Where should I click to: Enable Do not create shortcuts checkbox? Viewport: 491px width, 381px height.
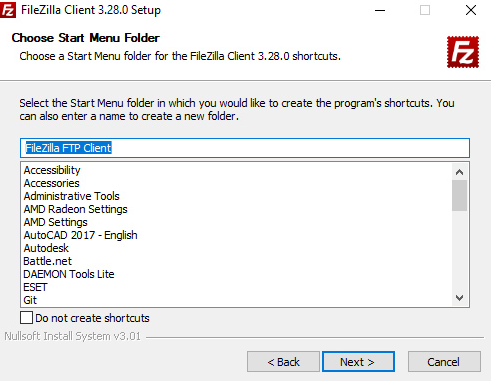(26, 318)
